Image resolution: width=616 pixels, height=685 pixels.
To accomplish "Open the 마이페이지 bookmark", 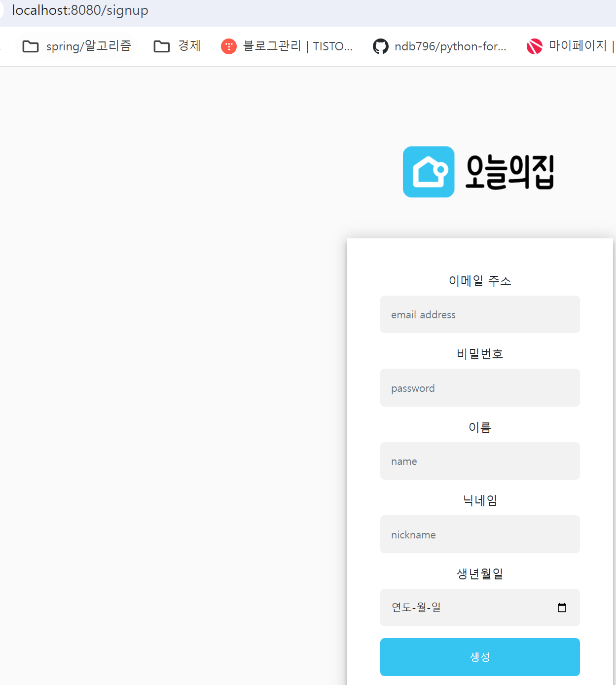I will point(570,46).
